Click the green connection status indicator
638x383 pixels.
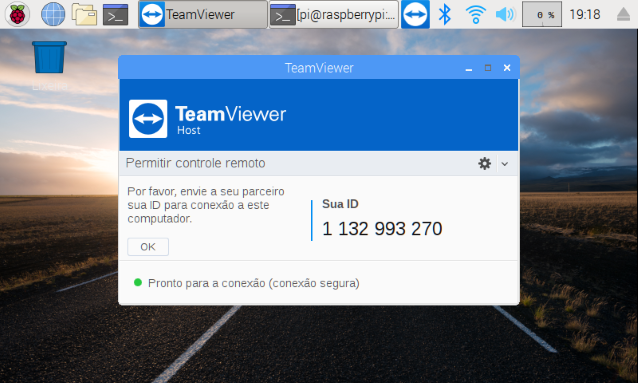tap(138, 282)
